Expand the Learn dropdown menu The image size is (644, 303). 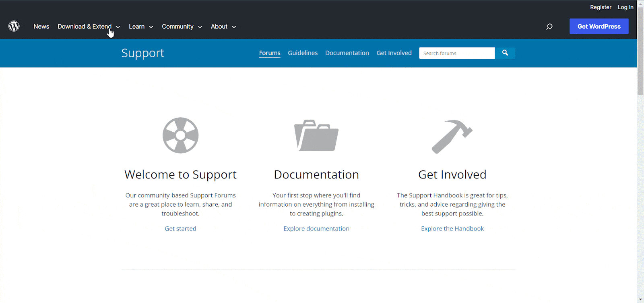pyautogui.click(x=141, y=27)
